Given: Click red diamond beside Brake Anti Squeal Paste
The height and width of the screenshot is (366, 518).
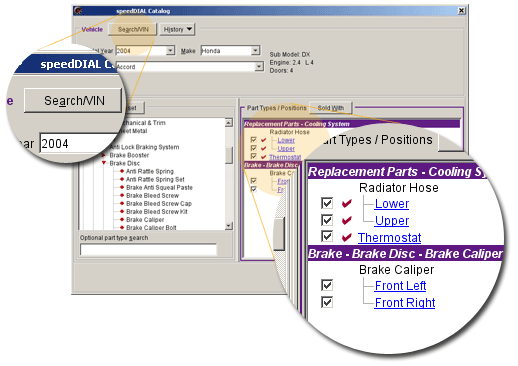Looking at the screenshot, I should pos(122,187).
